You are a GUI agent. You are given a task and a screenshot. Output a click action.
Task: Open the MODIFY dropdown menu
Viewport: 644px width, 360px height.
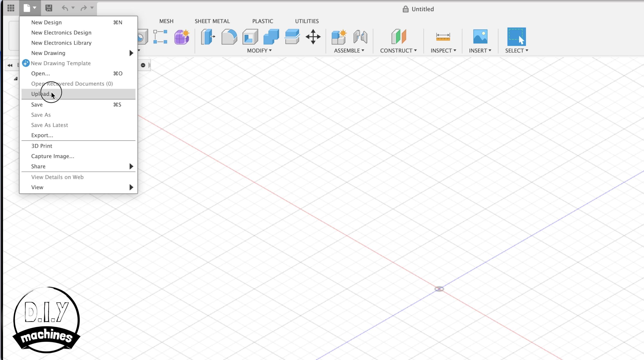point(259,50)
